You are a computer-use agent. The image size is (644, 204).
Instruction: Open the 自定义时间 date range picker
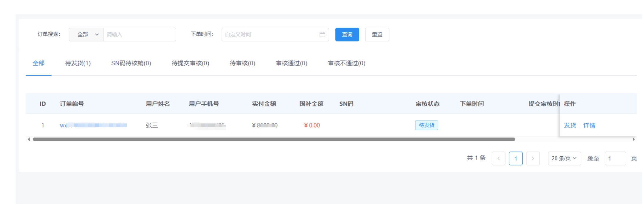tap(270, 34)
